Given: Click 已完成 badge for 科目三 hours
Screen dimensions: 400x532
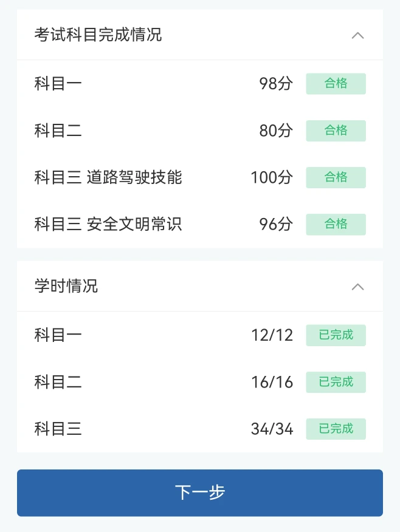Looking at the screenshot, I should coord(336,429).
